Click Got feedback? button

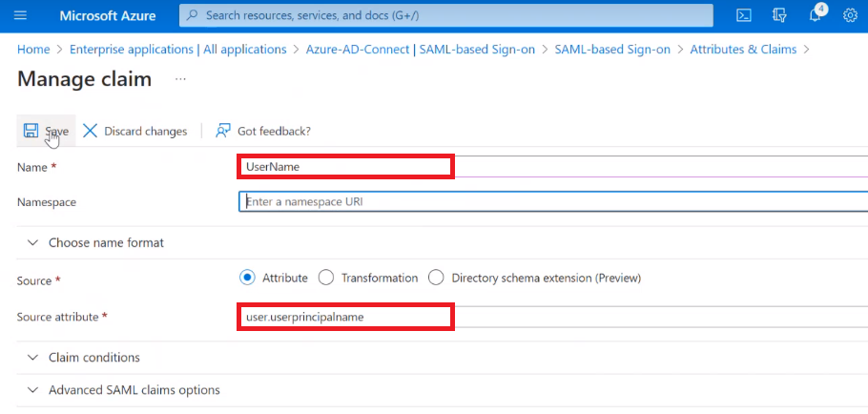263,132
